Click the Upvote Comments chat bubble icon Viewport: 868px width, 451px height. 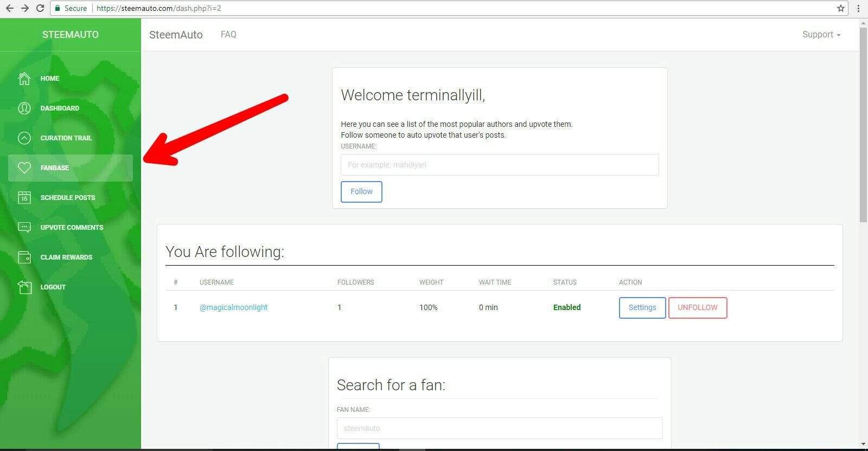point(24,228)
